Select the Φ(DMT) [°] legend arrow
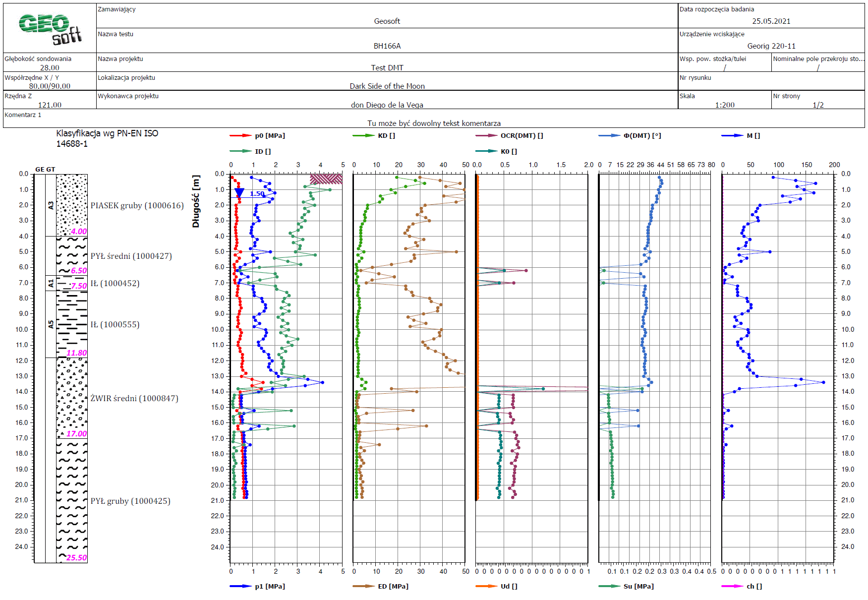 coord(609,135)
